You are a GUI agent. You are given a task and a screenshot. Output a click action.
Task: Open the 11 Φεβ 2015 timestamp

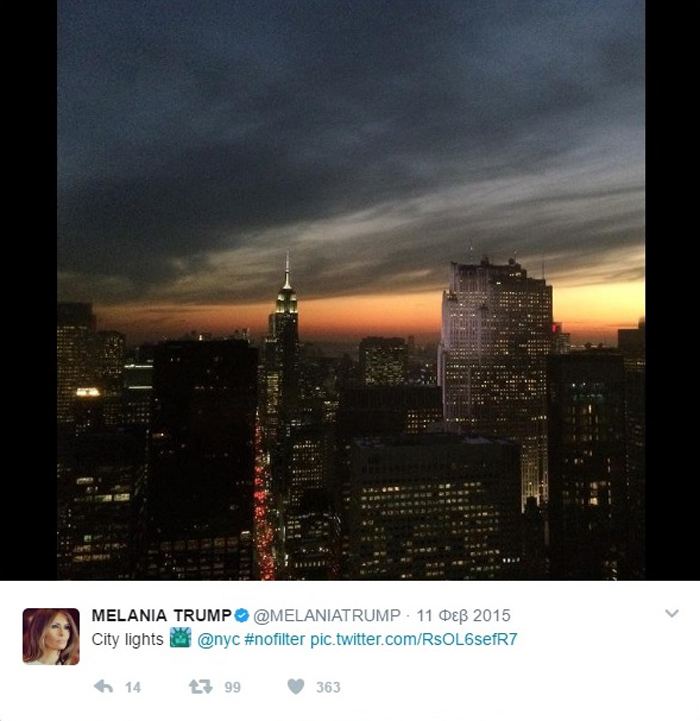click(x=464, y=616)
